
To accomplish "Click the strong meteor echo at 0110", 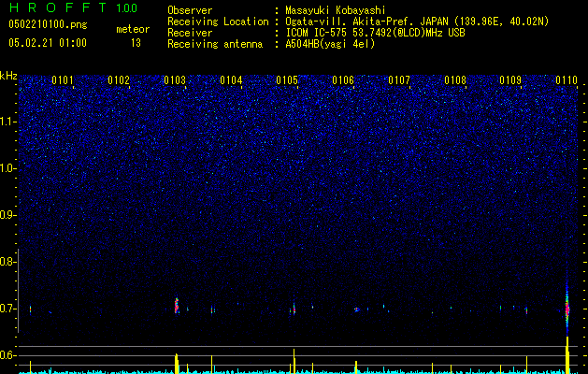I will (567, 309).
